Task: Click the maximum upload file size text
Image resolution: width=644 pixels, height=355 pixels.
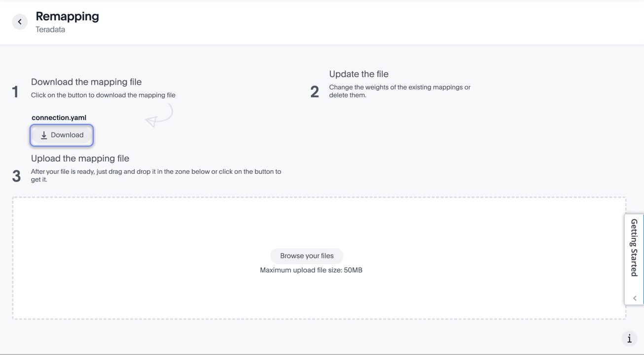Action: point(311,270)
